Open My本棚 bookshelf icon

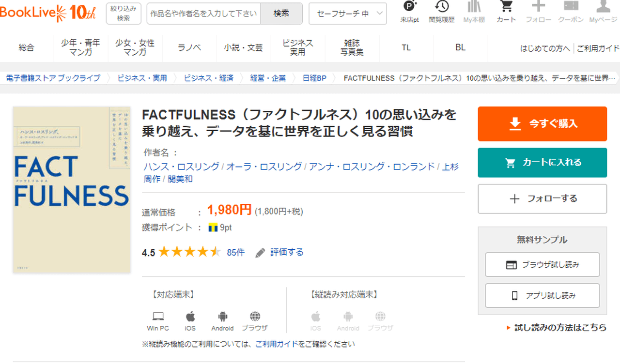474,7
